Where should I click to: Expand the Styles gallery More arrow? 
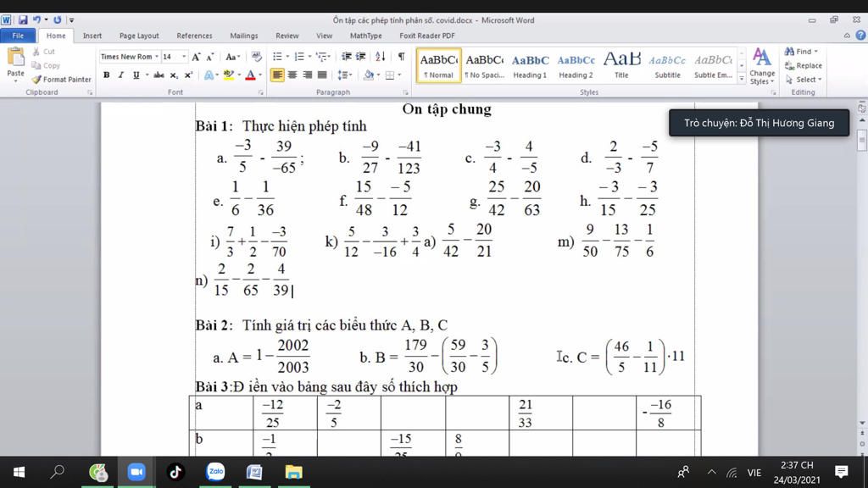tap(742, 79)
